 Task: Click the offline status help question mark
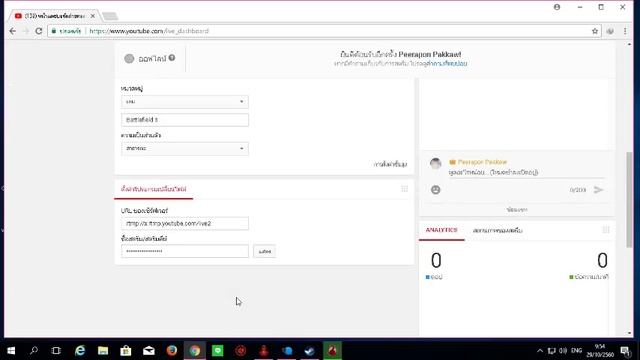(x=172, y=58)
